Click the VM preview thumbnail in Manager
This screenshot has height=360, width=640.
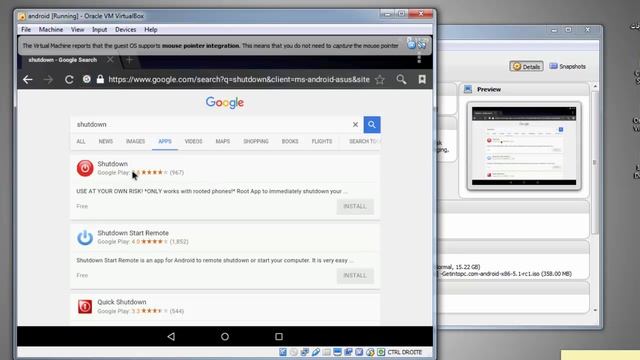click(x=524, y=146)
